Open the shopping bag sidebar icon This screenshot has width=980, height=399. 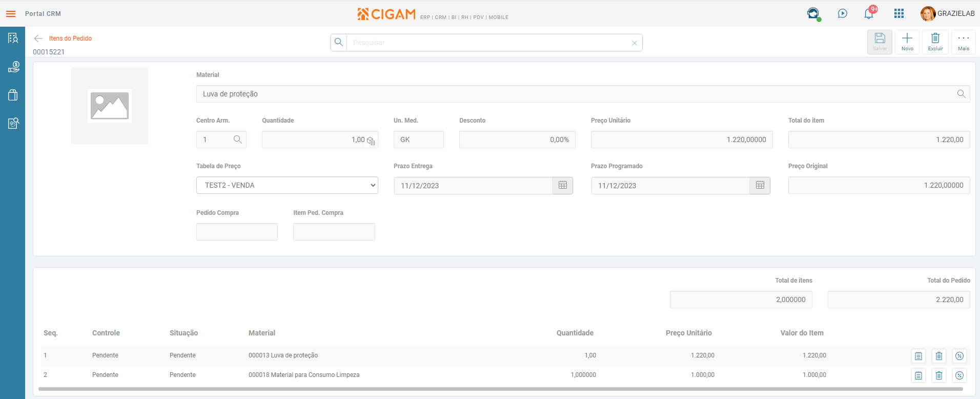(13, 95)
